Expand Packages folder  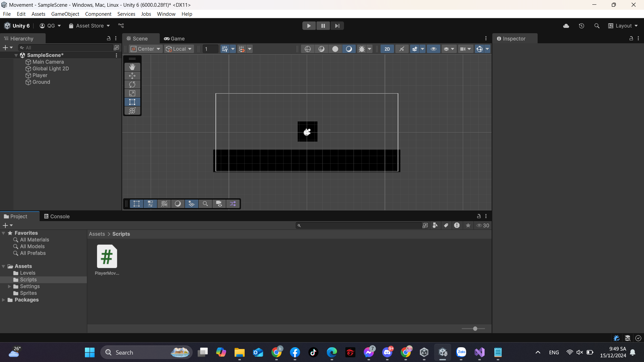point(3,300)
